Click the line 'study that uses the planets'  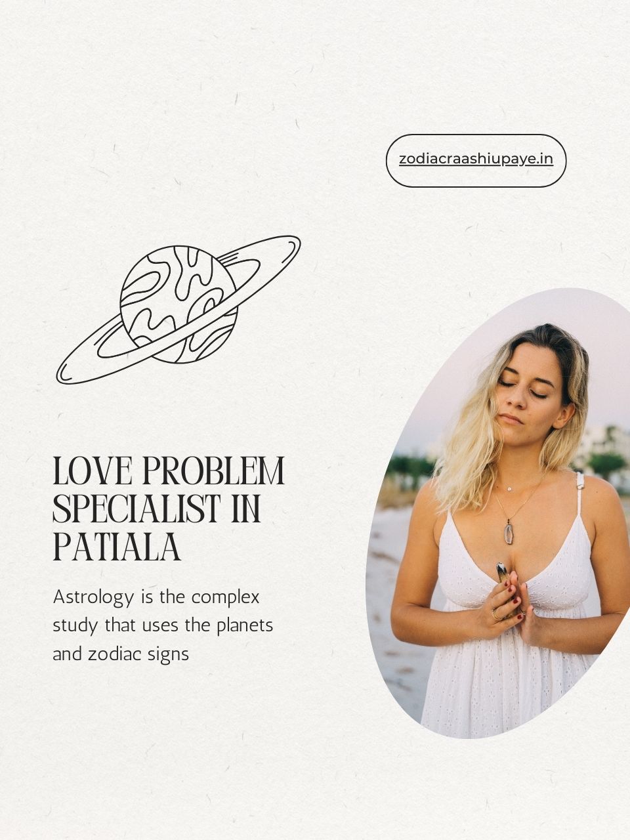[x=163, y=625]
